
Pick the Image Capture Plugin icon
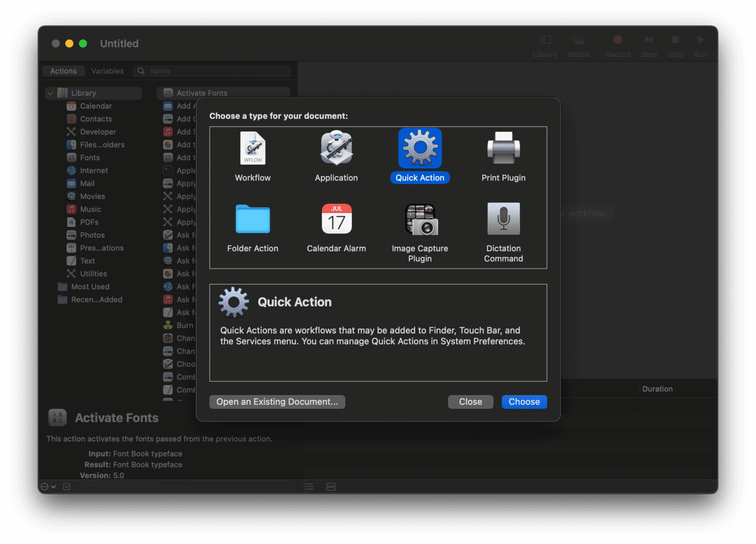click(x=420, y=219)
